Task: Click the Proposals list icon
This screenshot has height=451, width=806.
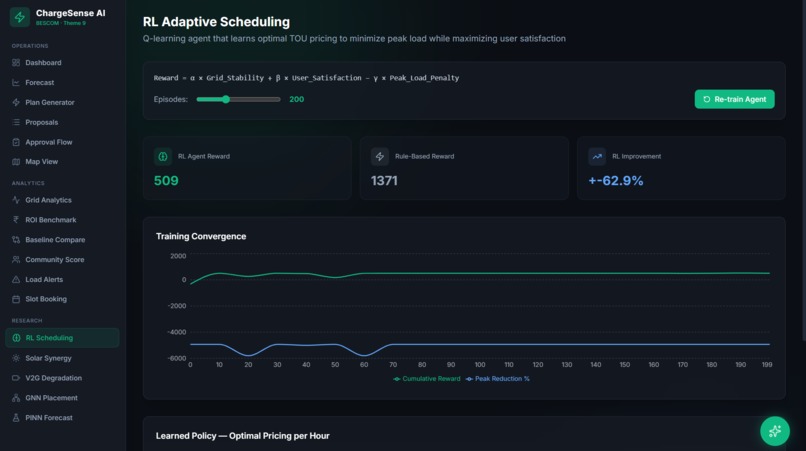Action: tap(16, 122)
